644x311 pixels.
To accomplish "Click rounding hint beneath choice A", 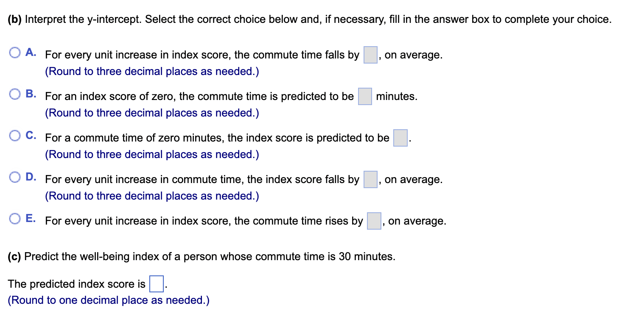I will tap(152, 72).
